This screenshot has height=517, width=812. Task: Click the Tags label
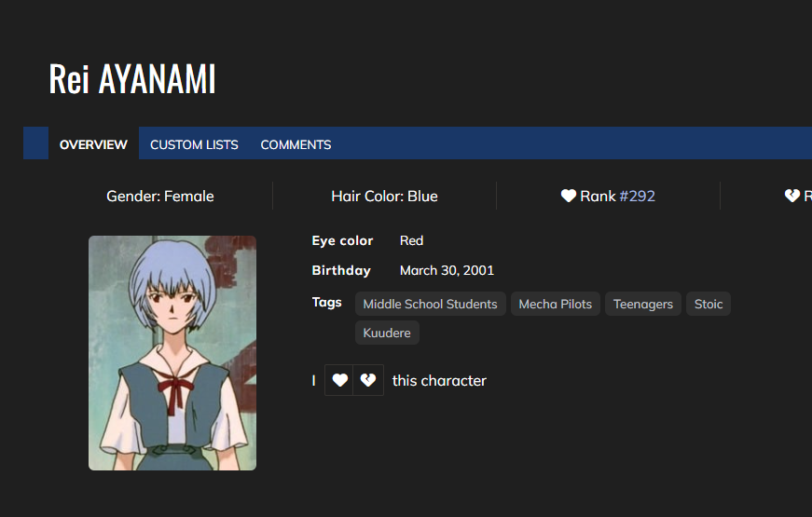327,302
